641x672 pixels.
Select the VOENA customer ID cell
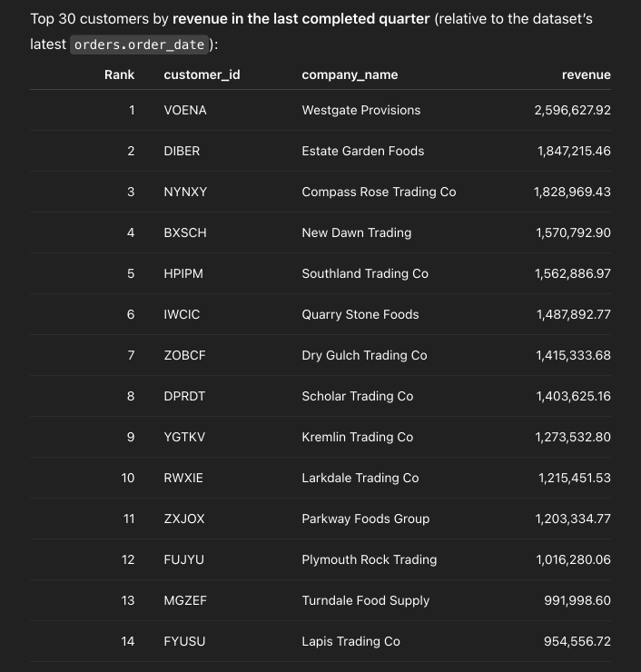click(x=185, y=110)
